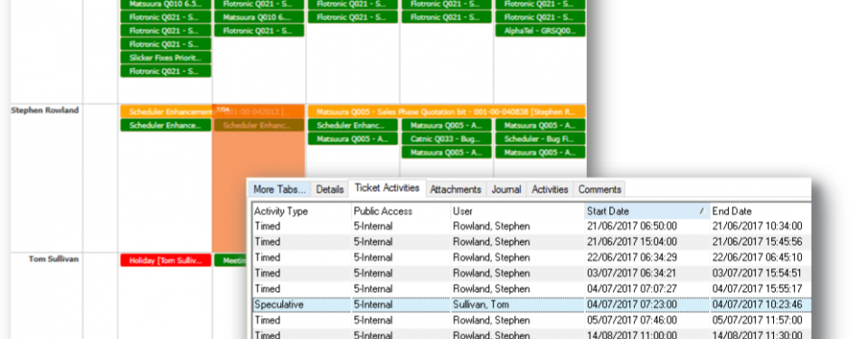The height and width of the screenshot is (339, 868).
Task: Click end date 21/06/2017 10:34:00
Action: click(x=757, y=226)
